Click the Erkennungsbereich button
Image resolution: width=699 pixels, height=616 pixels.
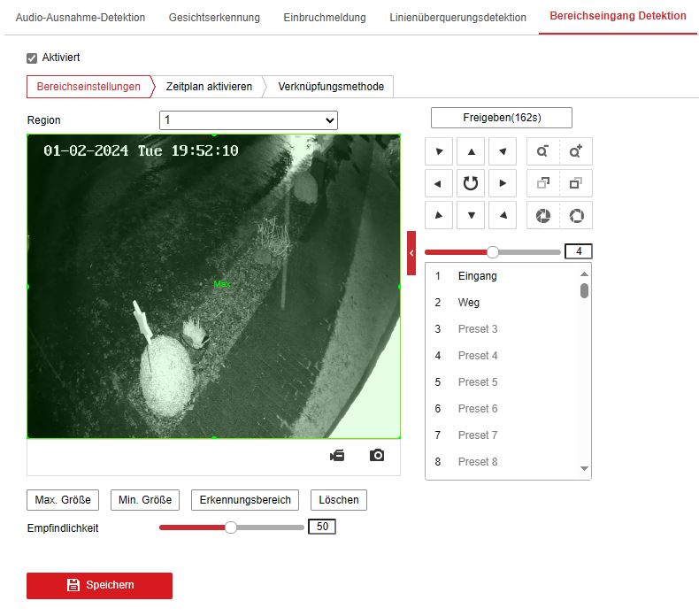(245, 500)
